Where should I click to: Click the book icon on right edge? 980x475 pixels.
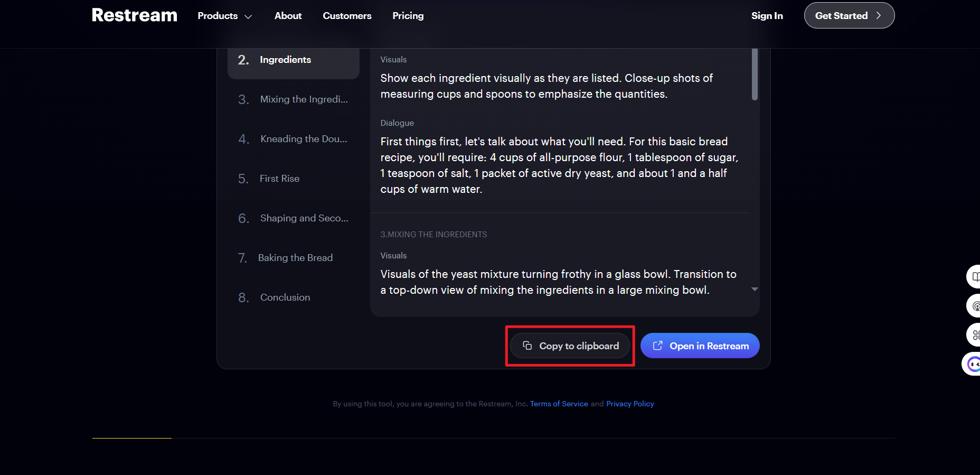975,277
